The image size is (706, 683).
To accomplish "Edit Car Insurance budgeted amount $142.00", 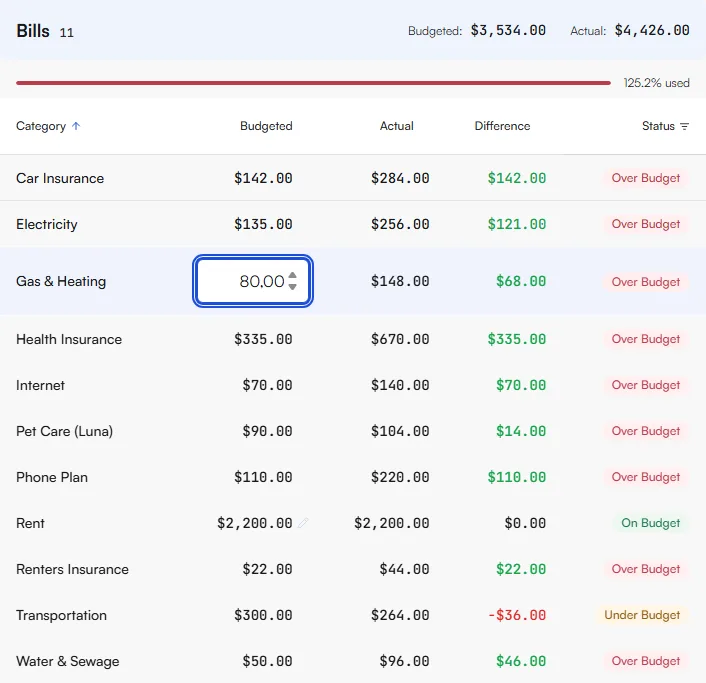I will pos(263,178).
